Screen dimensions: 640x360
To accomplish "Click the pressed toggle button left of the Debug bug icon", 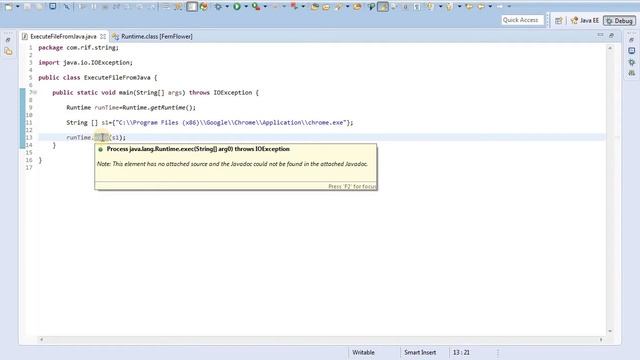I will tap(191, 7).
